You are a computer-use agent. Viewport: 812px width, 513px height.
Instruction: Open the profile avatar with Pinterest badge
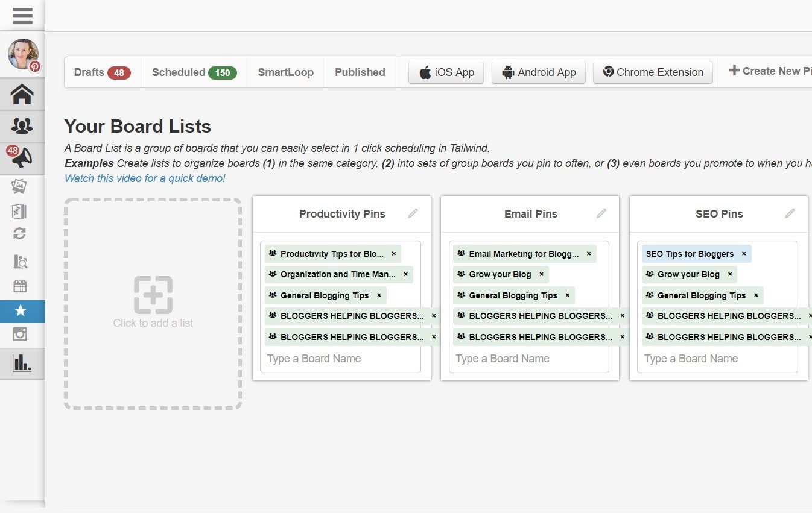coord(24,55)
